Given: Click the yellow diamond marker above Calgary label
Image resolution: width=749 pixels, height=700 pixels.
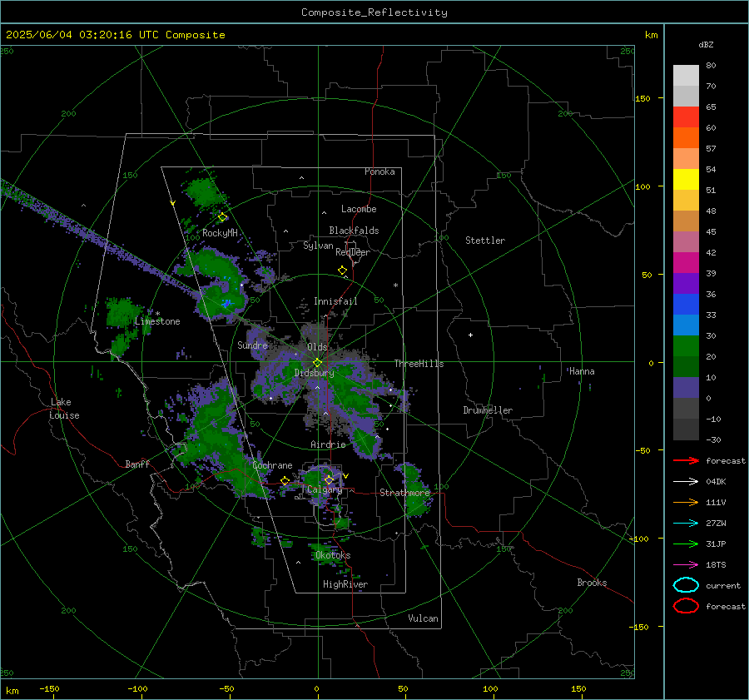Looking at the screenshot, I should (329, 479).
